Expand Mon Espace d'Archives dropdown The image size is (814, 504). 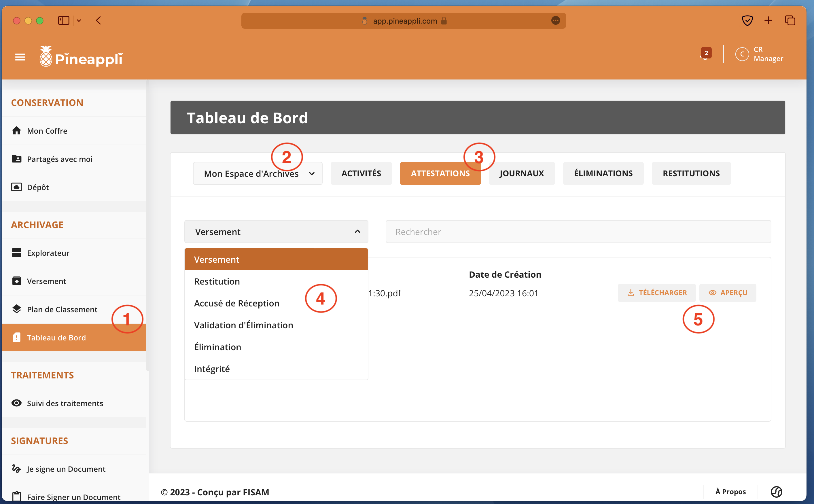click(x=258, y=174)
